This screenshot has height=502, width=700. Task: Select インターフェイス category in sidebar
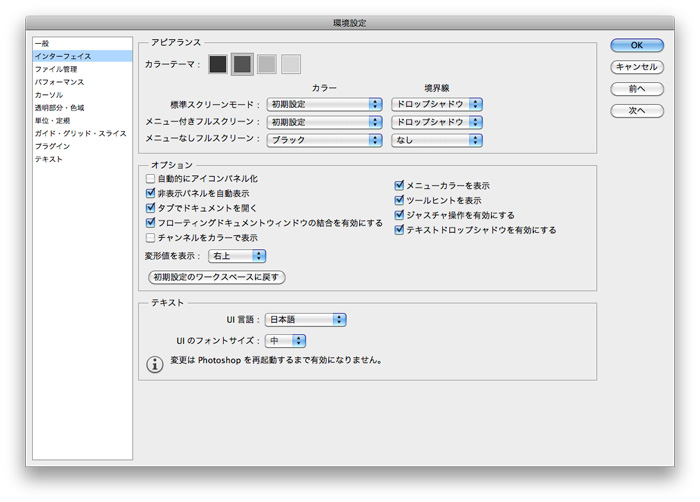point(83,56)
